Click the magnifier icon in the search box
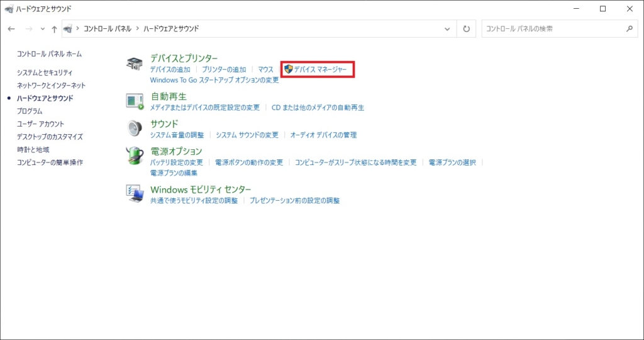The height and width of the screenshot is (340, 644). click(629, 29)
